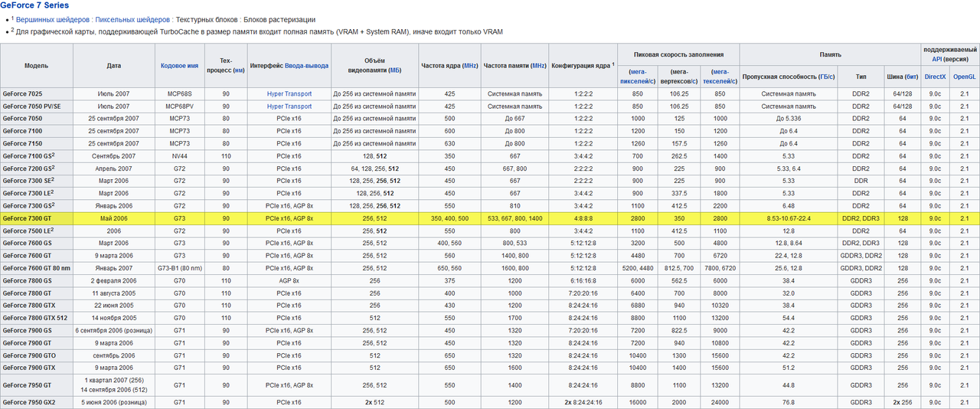Select the GeForce 7200 GS model cell
This screenshot has height=409, width=980.
(37, 168)
